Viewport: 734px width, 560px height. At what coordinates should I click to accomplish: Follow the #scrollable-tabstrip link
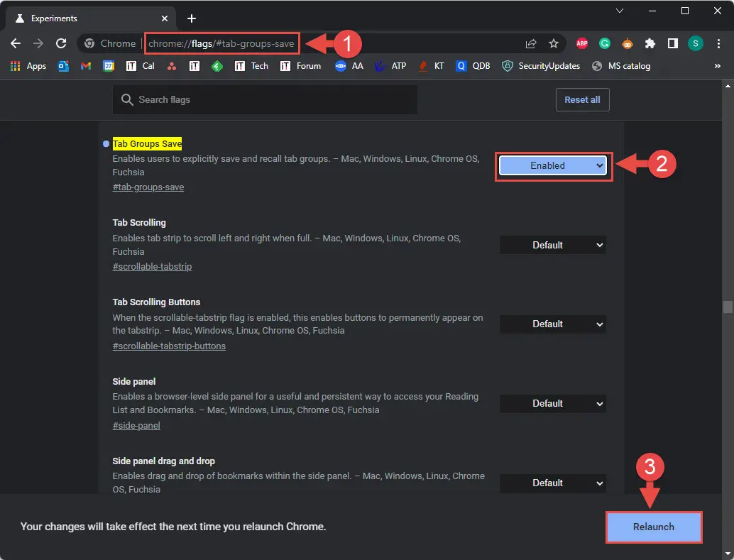152,266
